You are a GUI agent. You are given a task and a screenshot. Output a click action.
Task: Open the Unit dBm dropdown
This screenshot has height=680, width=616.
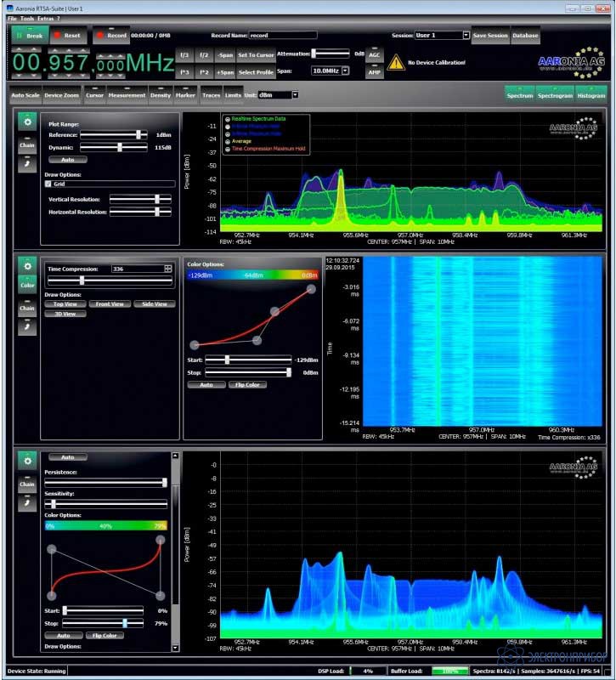click(x=295, y=95)
